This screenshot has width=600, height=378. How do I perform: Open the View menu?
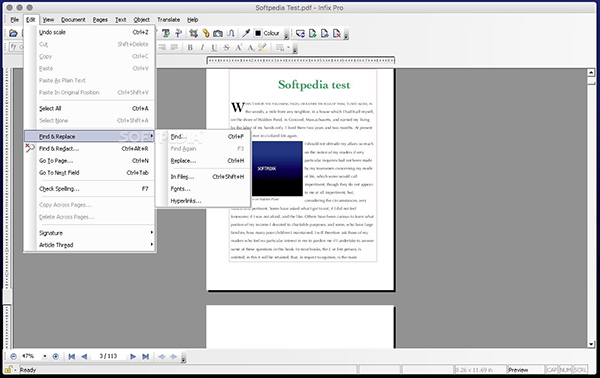[48, 20]
